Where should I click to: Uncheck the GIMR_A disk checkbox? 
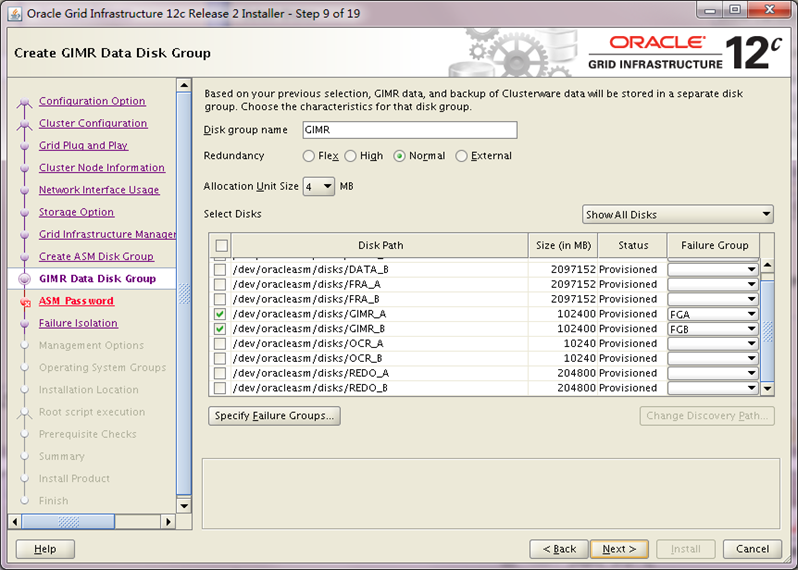coord(220,314)
